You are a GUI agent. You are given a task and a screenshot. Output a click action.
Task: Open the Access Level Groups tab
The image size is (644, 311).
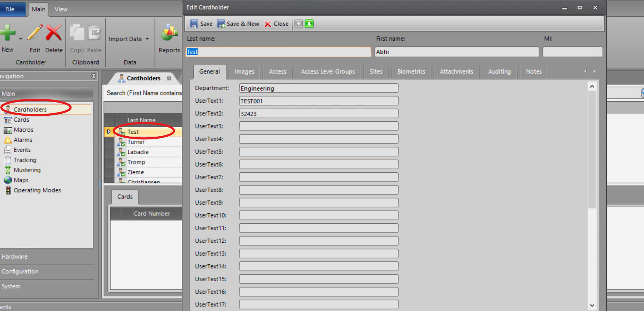(x=328, y=71)
